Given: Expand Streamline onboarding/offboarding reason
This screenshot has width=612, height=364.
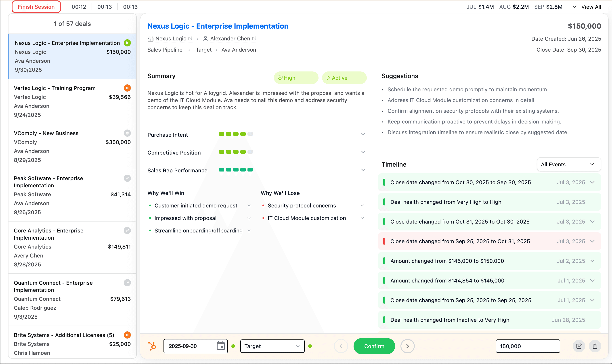Looking at the screenshot, I should tap(249, 230).
